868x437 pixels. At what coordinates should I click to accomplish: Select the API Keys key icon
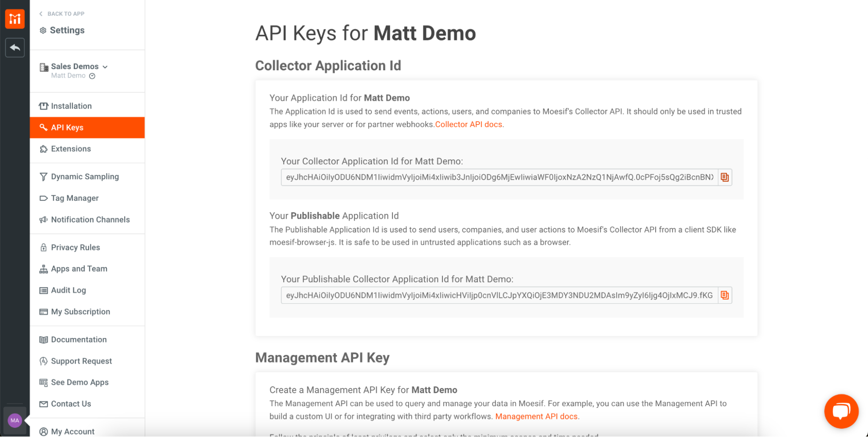click(43, 127)
